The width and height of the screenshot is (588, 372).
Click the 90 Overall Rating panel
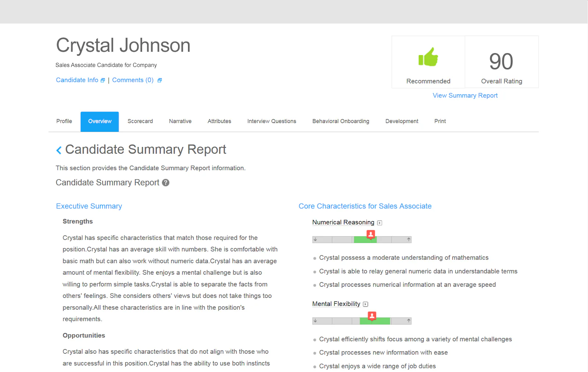tap(501, 62)
